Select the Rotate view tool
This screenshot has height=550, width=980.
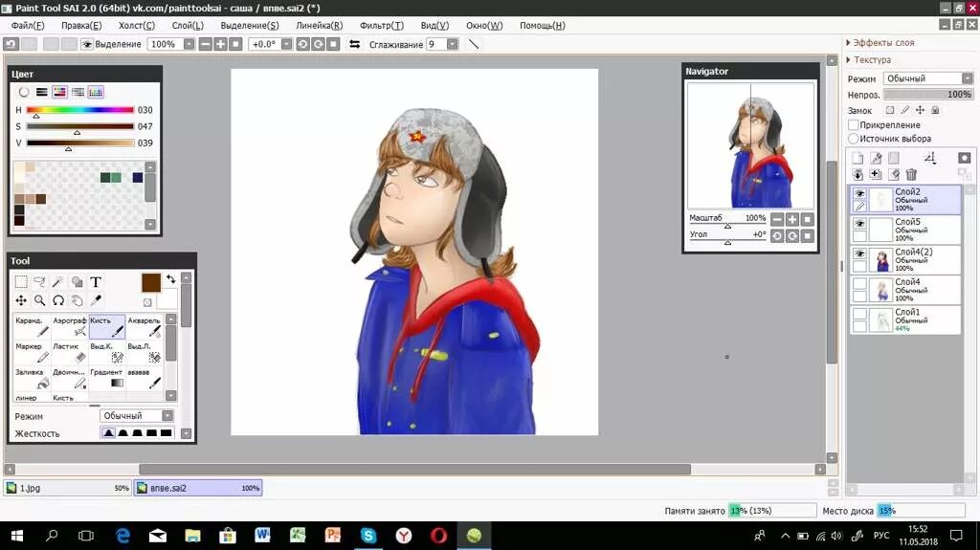point(58,300)
